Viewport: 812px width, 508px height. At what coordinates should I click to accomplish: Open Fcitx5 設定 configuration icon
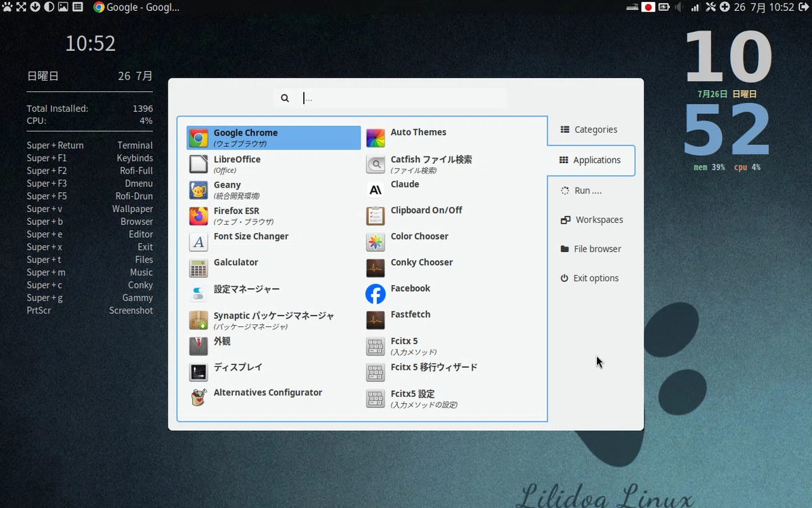click(x=376, y=398)
